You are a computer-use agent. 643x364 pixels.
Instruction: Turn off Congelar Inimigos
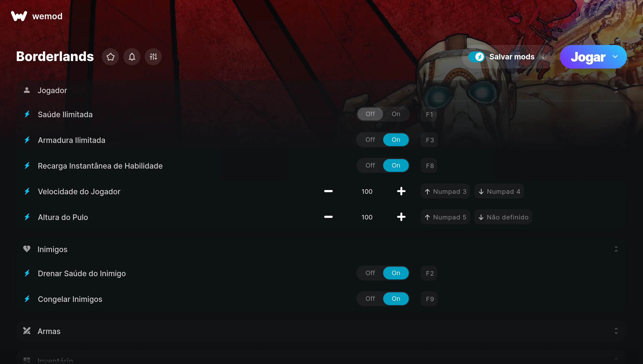[x=370, y=299]
